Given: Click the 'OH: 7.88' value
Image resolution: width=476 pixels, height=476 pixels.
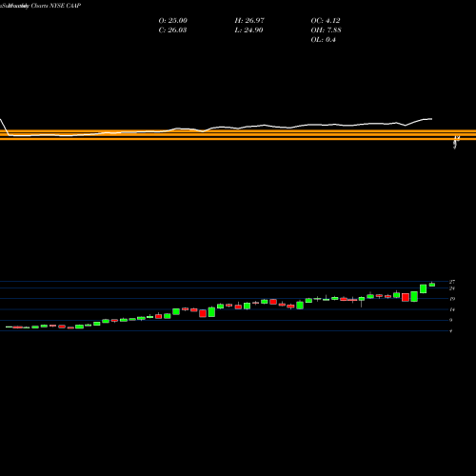Looking at the screenshot, I should click(x=327, y=30).
